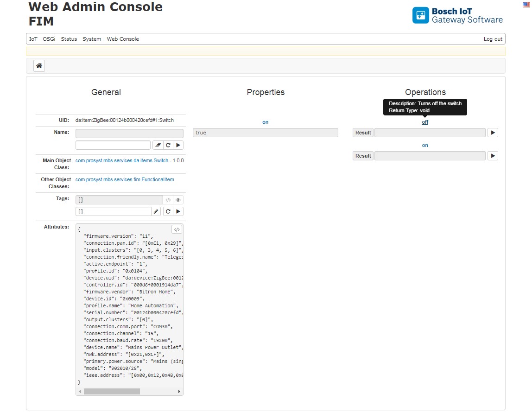
Task: Invoke the on operation under Operations
Action: pyautogui.click(x=424, y=145)
